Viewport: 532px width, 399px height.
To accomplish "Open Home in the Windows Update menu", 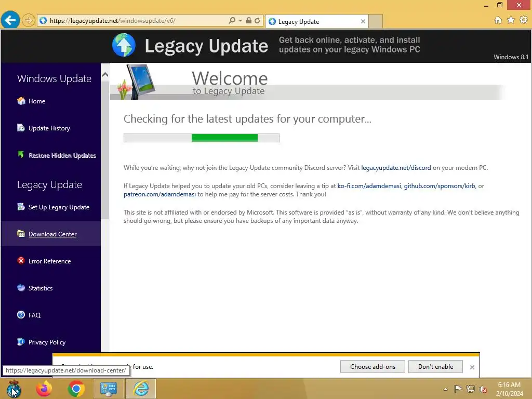I will pos(37,101).
